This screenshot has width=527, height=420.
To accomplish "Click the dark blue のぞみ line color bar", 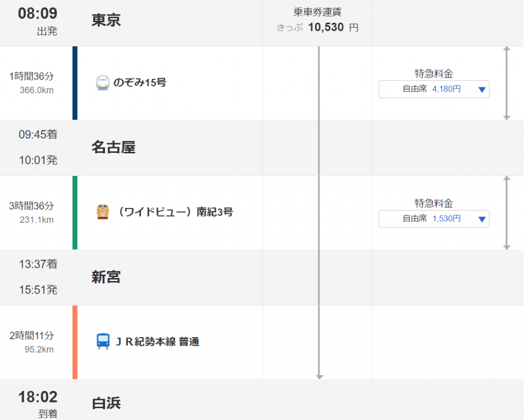I will [75, 83].
